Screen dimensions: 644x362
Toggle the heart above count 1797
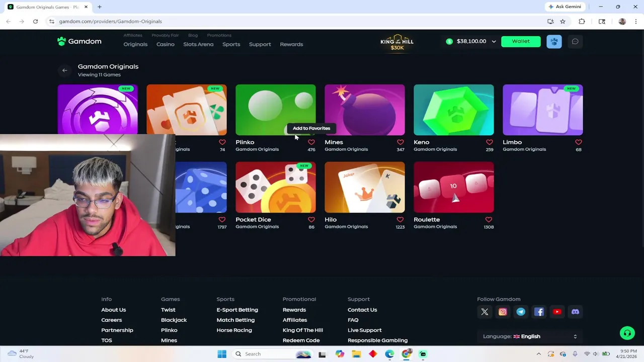tap(222, 220)
